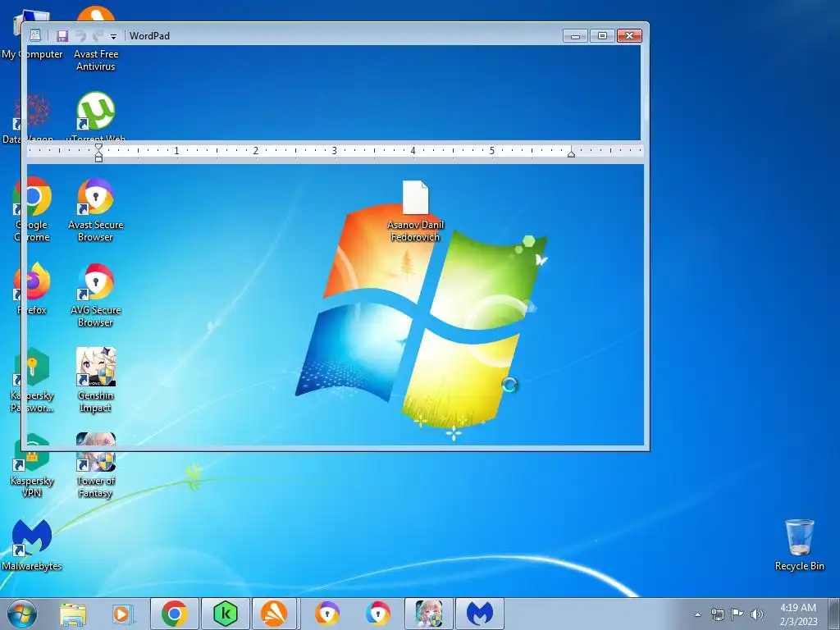Click the WordPad title text
The image size is (840, 630).
click(x=149, y=36)
